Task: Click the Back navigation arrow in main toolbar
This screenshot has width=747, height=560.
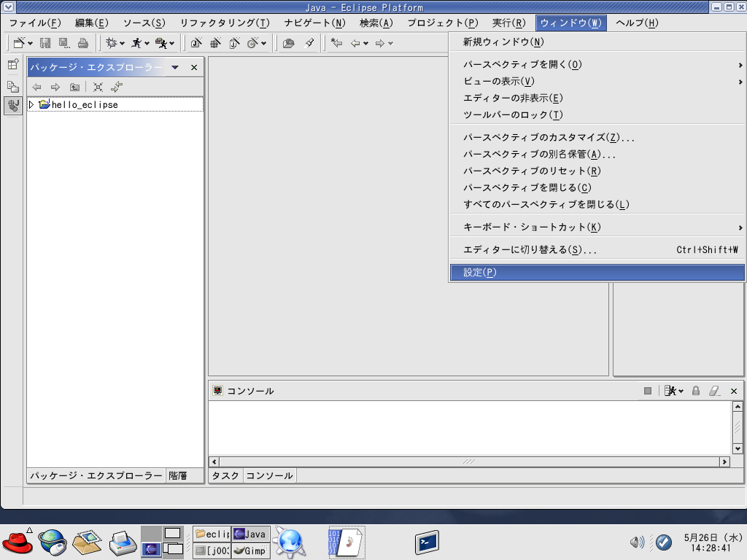Action: pos(355,43)
